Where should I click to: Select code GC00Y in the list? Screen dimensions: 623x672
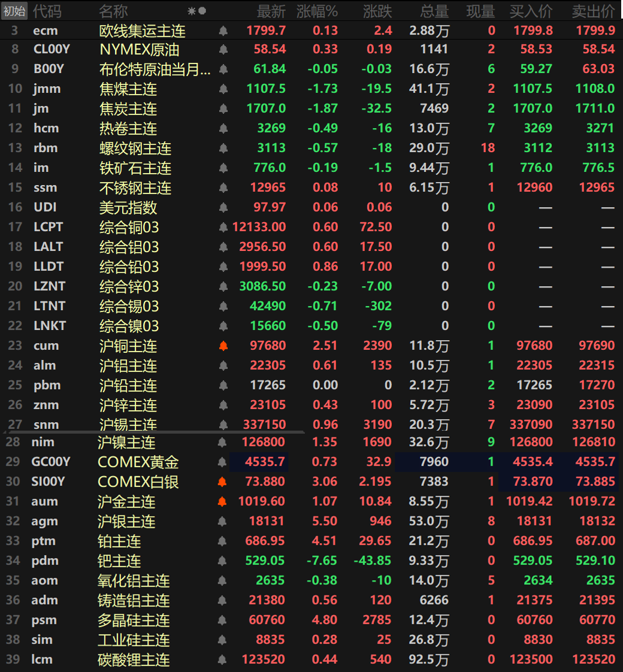[50, 462]
